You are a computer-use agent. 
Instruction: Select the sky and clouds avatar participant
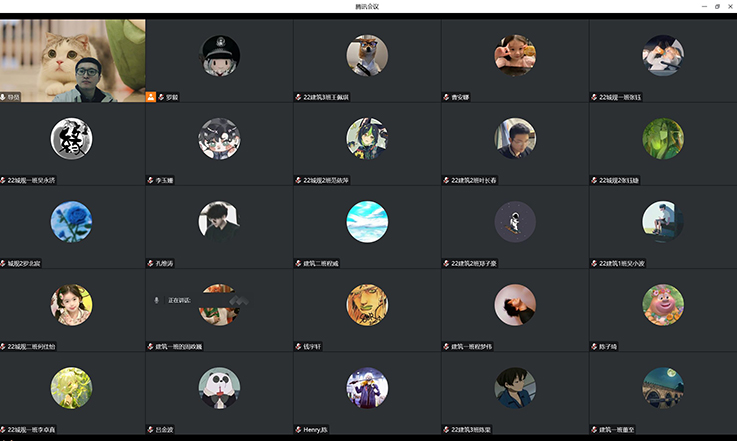[367, 222]
